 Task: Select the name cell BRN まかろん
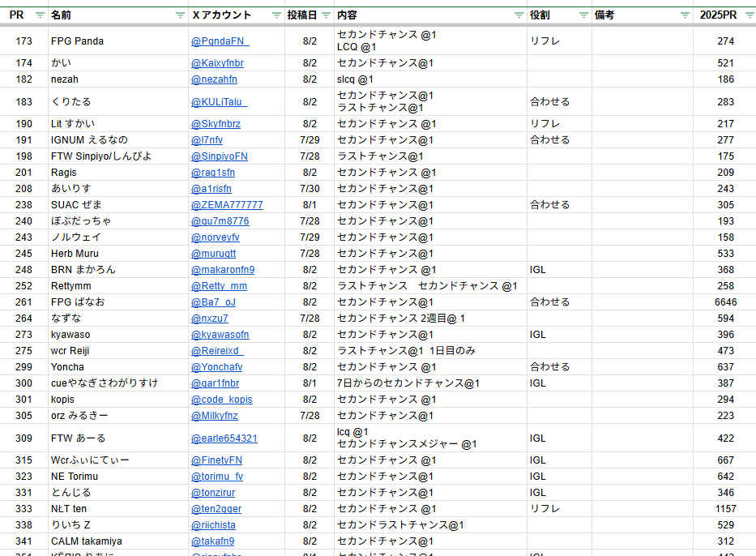coord(118,270)
